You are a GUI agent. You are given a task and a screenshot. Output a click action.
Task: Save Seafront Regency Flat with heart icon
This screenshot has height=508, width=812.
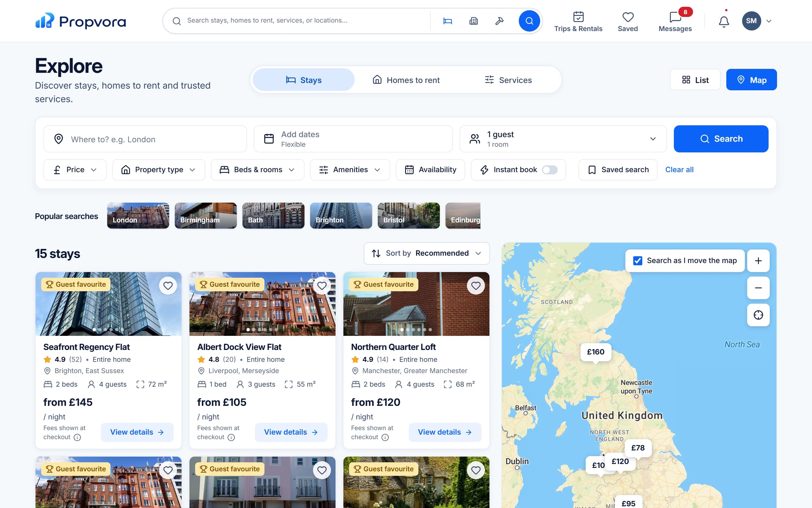click(x=168, y=286)
